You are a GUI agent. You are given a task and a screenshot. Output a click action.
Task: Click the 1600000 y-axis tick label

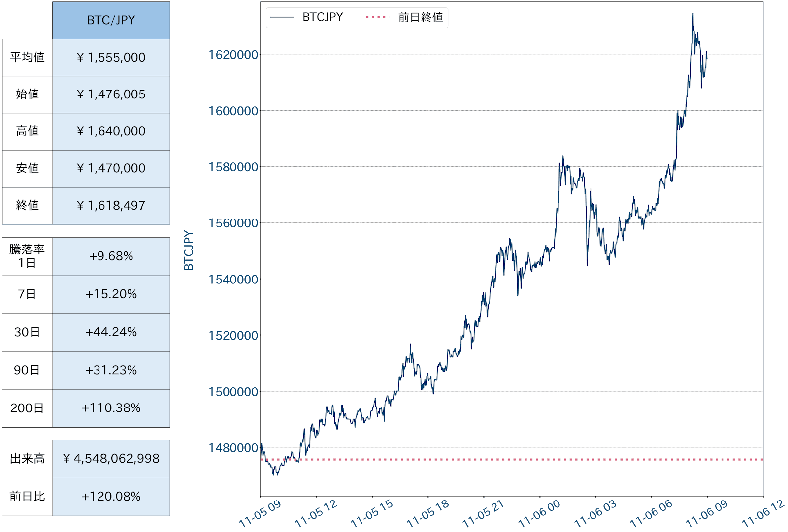233,111
